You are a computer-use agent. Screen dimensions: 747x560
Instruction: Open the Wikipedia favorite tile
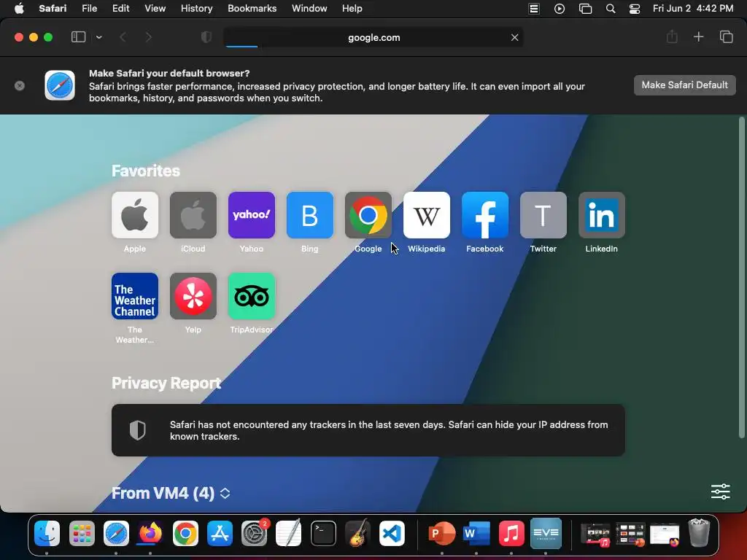point(426,215)
